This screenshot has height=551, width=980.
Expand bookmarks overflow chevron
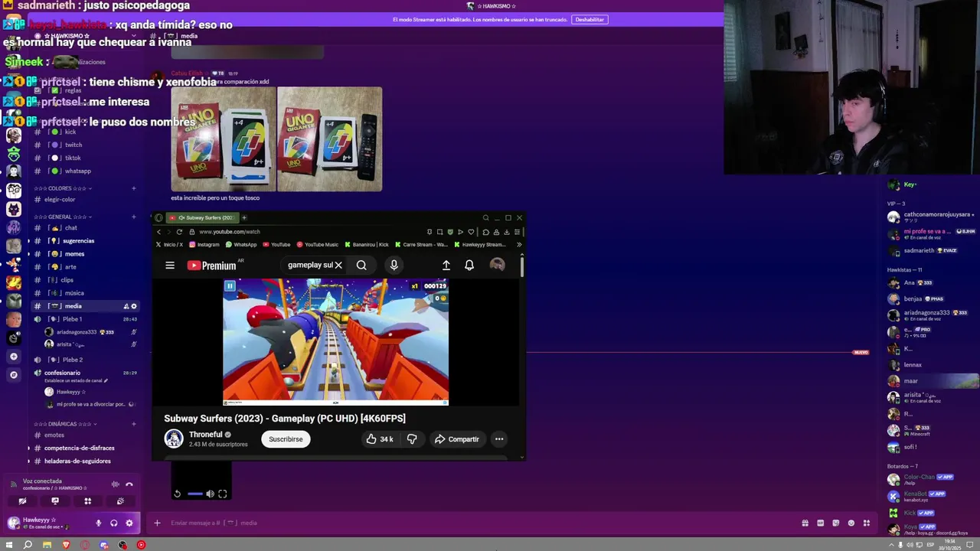519,245
